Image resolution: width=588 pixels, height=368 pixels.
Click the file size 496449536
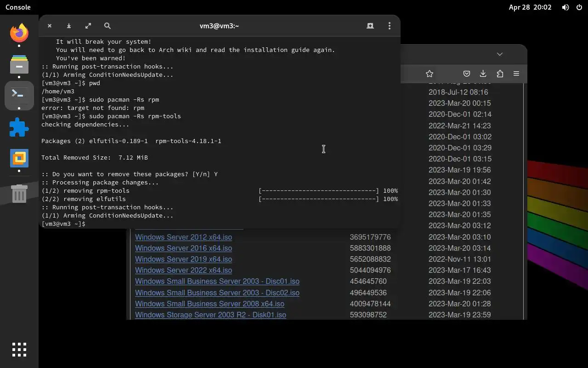pos(368,293)
